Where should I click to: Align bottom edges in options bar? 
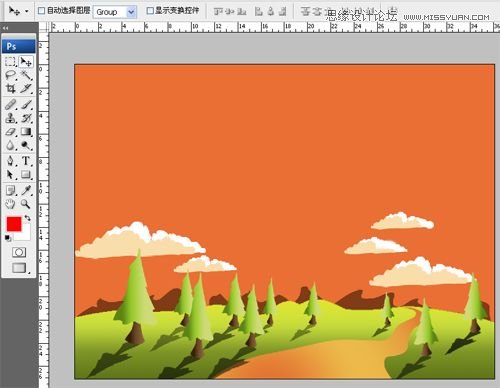[x=242, y=12]
